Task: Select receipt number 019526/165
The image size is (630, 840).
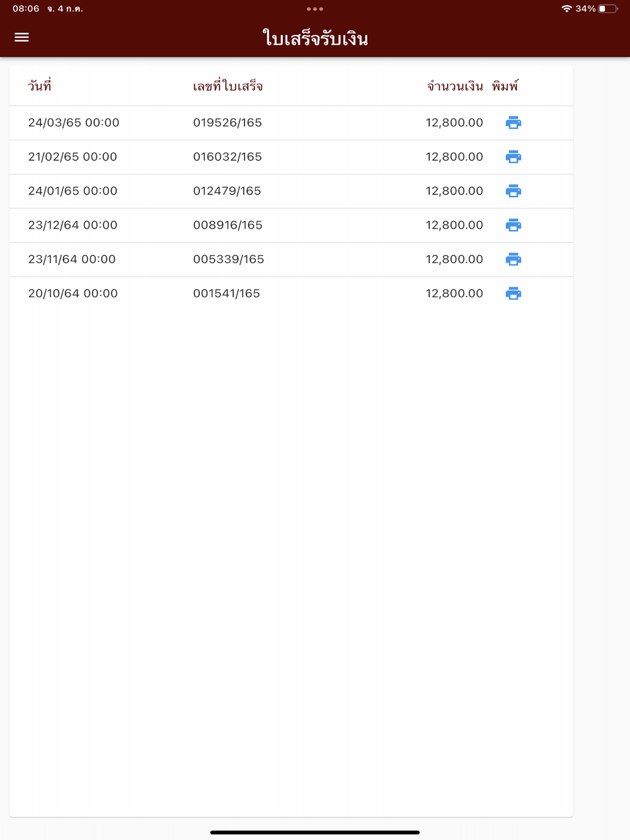Action: tap(227, 123)
